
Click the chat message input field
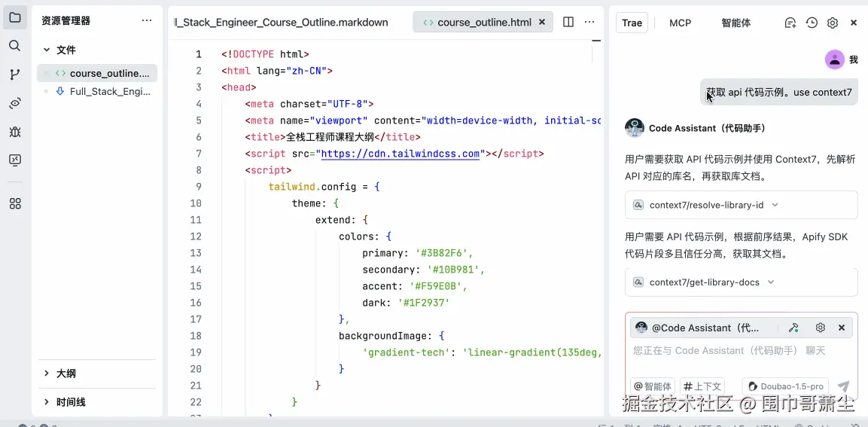tap(741, 351)
